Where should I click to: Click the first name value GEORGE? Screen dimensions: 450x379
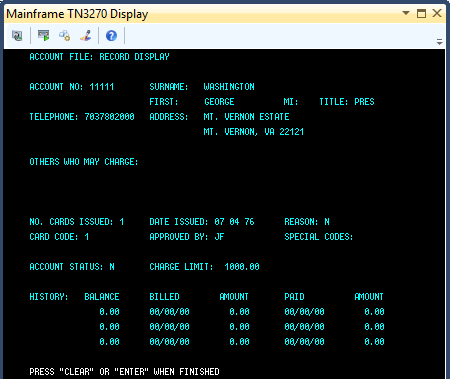pyautogui.click(x=219, y=102)
